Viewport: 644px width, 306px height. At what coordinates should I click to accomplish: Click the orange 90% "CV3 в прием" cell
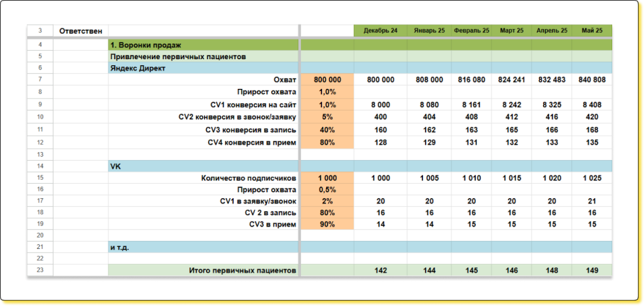[x=327, y=225]
